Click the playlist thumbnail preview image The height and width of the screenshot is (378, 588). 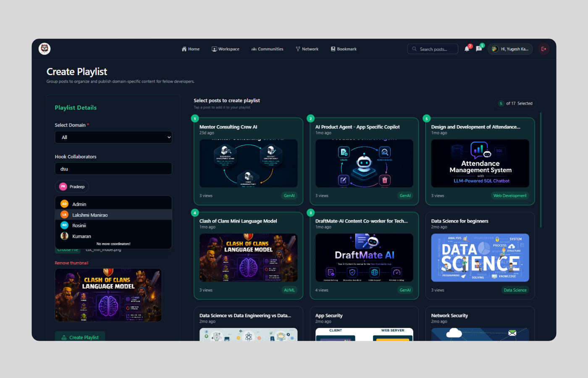pyautogui.click(x=108, y=295)
